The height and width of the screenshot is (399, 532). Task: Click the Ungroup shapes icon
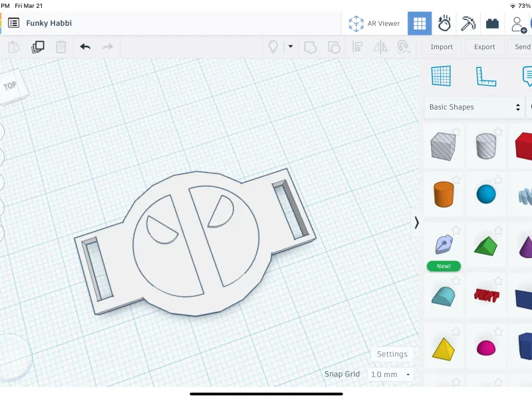pos(334,47)
